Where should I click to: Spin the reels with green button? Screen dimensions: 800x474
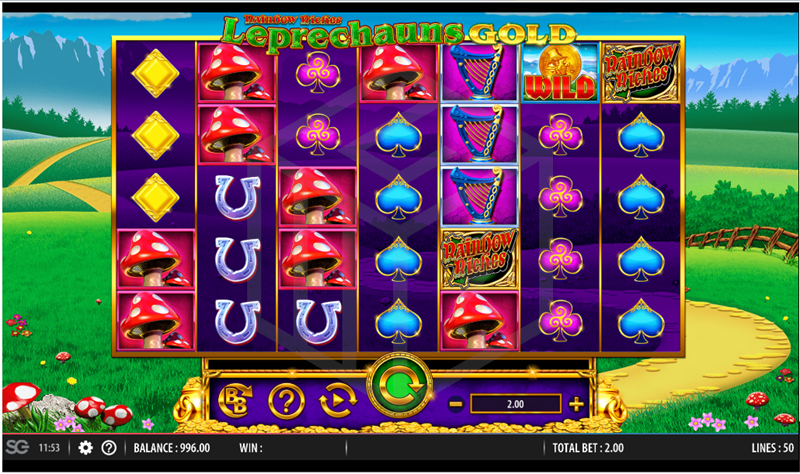[x=399, y=386]
